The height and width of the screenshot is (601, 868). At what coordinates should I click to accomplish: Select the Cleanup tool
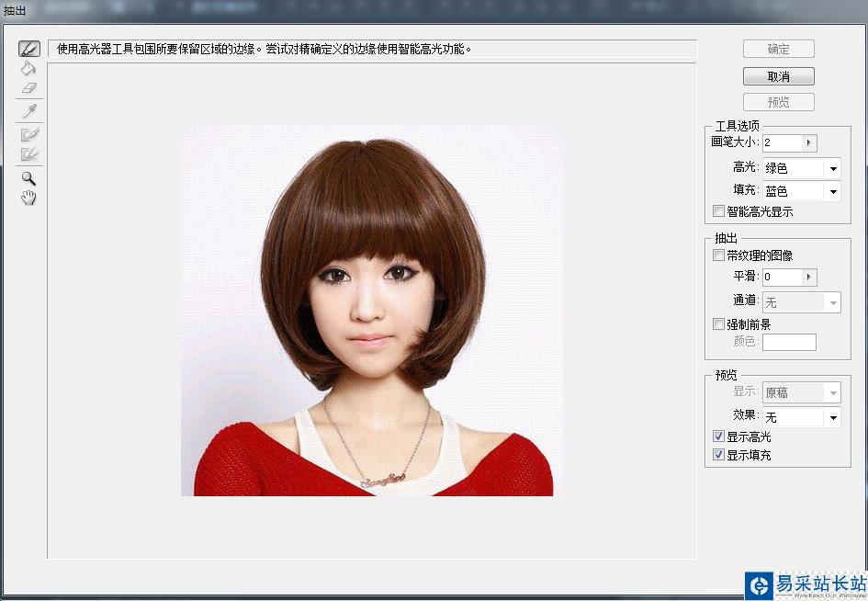click(29, 134)
